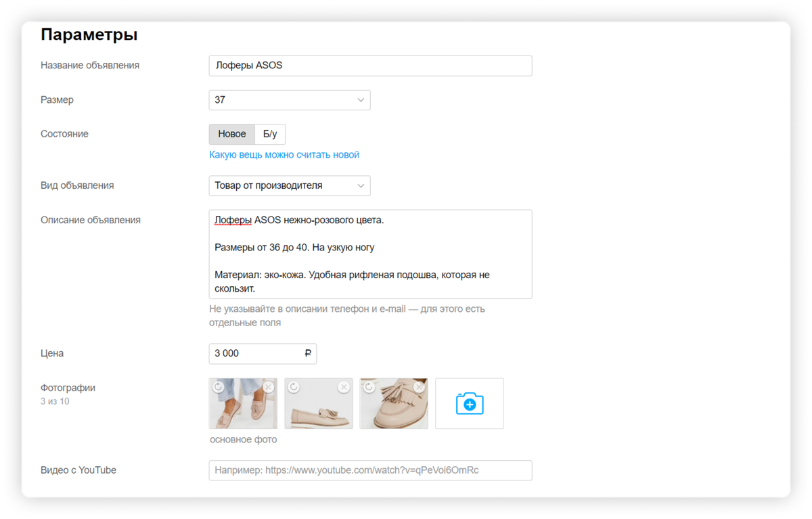The height and width of the screenshot is (519, 812).
Task: Rotate the first photo with feet in jeans
Action: point(219,387)
